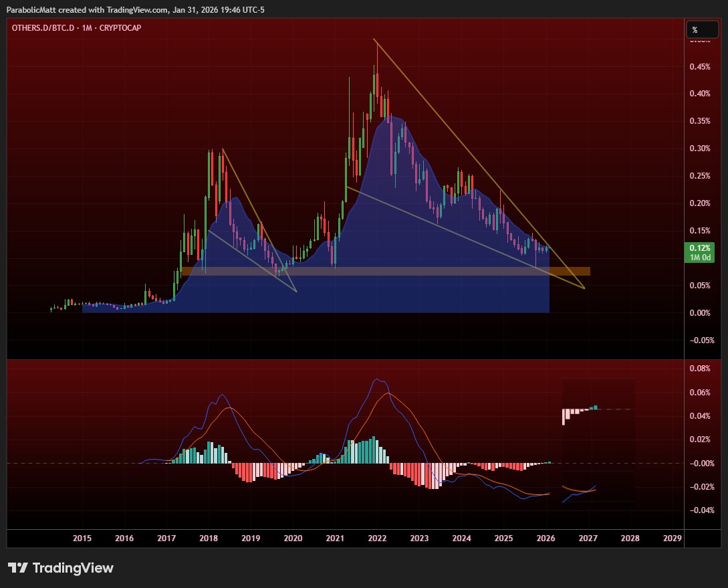Click the wedge apex of converging trendlines
Screen dimensions: 728x588
pos(584,288)
